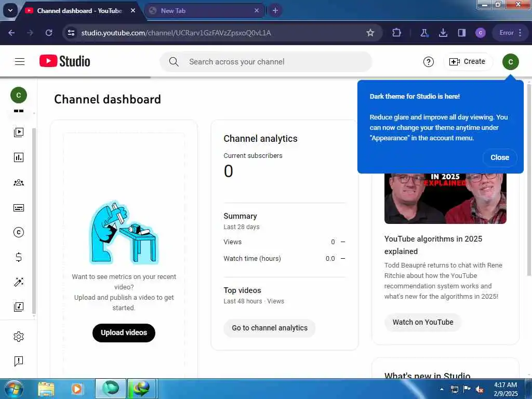Screen dimensions: 532x399
Task: Open Content from the sidebar
Action: pyautogui.click(x=19, y=132)
